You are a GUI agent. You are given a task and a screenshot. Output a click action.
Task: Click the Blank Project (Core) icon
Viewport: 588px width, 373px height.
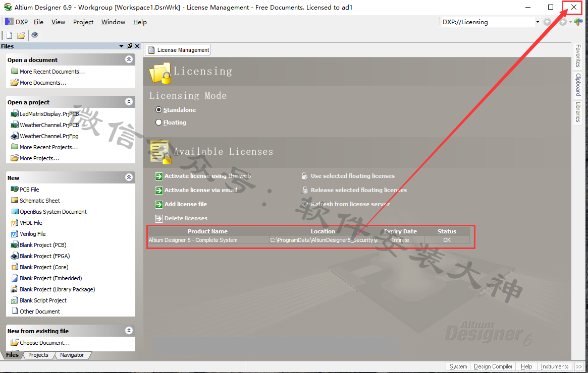coord(15,267)
